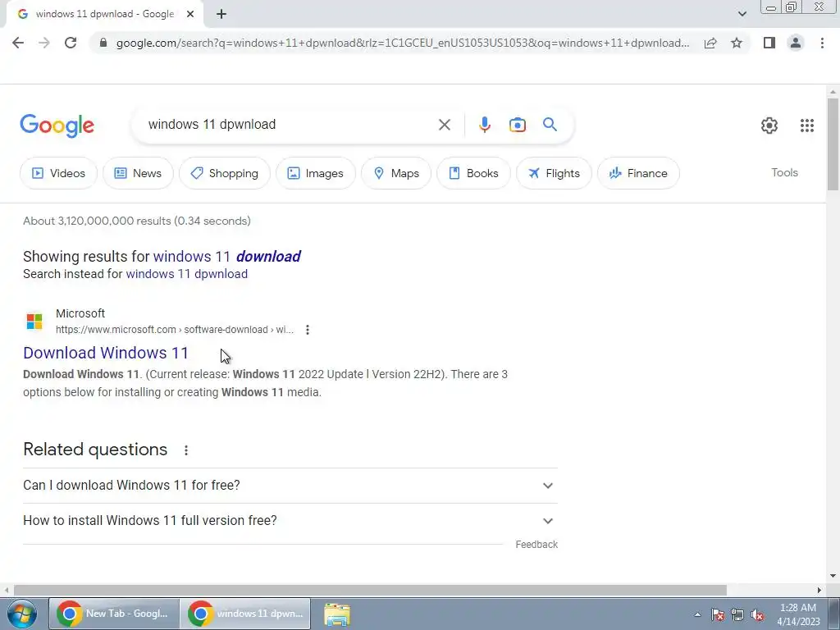Open three-dot menu for Microsoft result
The image size is (840, 630).
tap(308, 330)
